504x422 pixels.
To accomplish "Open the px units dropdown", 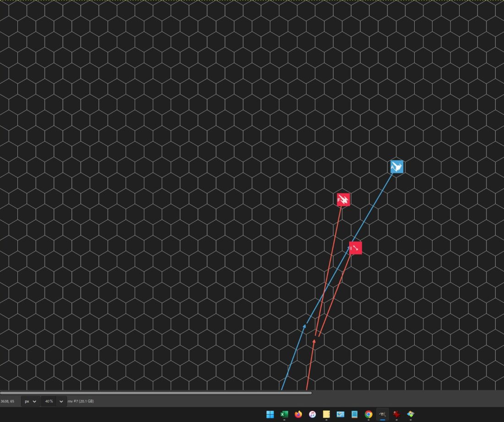I will pos(30,401).
